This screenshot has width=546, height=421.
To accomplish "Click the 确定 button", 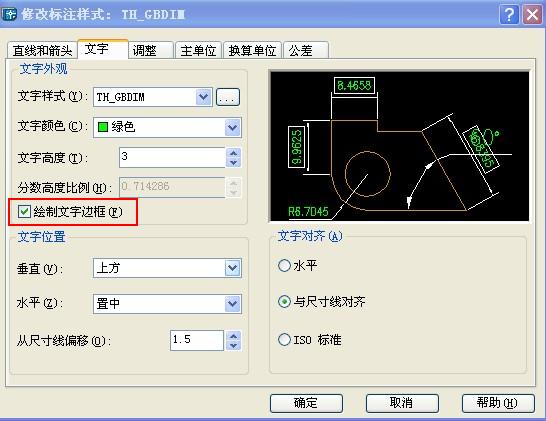I will (306, 403).
